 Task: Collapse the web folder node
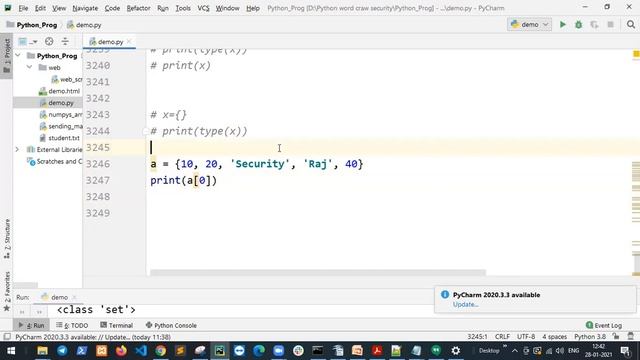[x=29, y=67]
